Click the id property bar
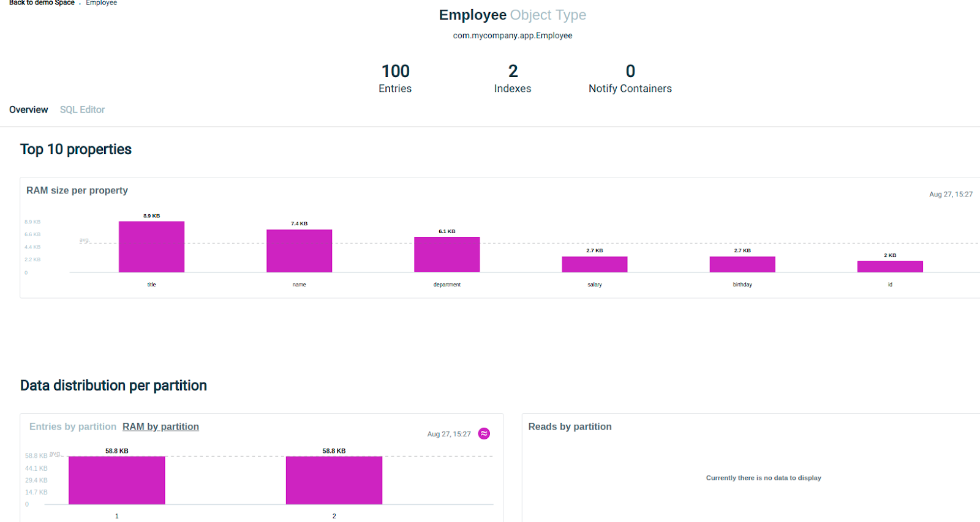 (890, 267)
